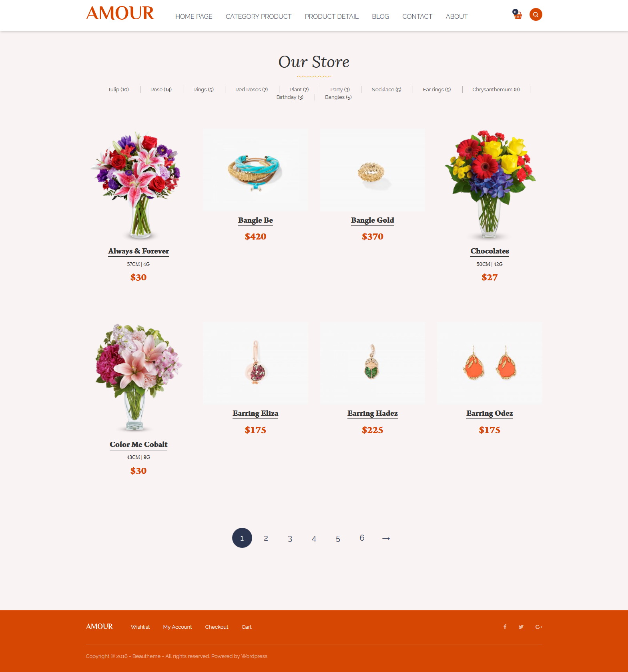Screen dimensions: 628x672
Task: Go to next page arrow
Action: click(x=386, y=538)
